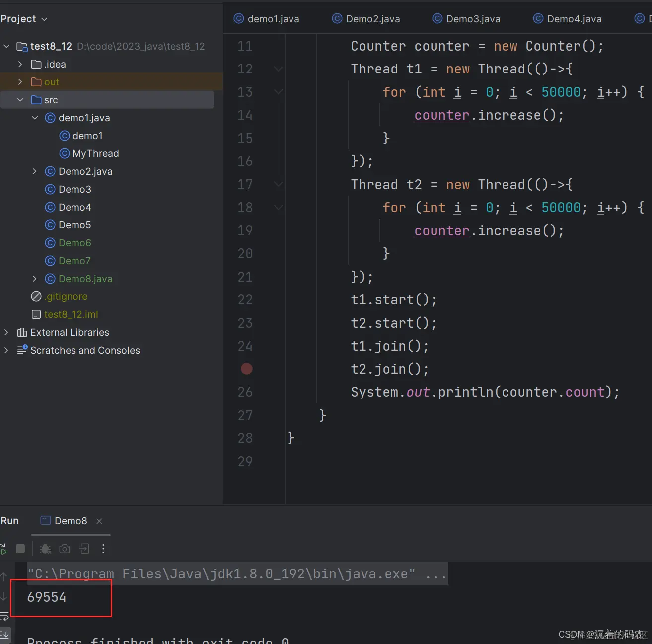Image resolution: width=652 pixels, height=644 pixels.
Task: Click the java.exe command path in console
Action: (237, 574)
